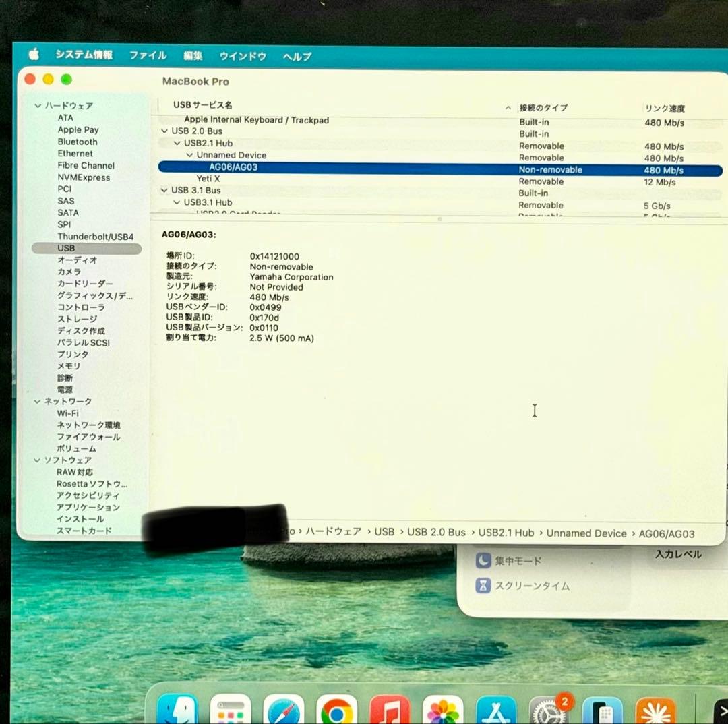Select SAS in the sidebar

point(66,201)
